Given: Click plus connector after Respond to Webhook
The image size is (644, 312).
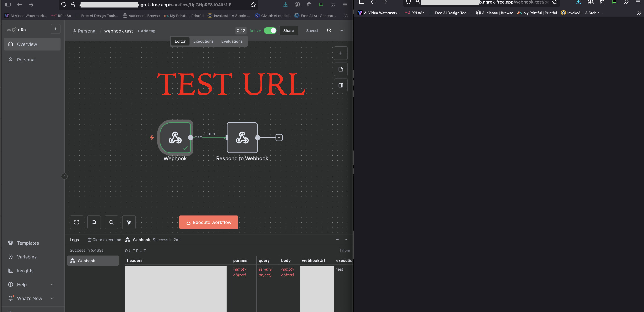Looking at the screenshot, I should tap(279, 137).
